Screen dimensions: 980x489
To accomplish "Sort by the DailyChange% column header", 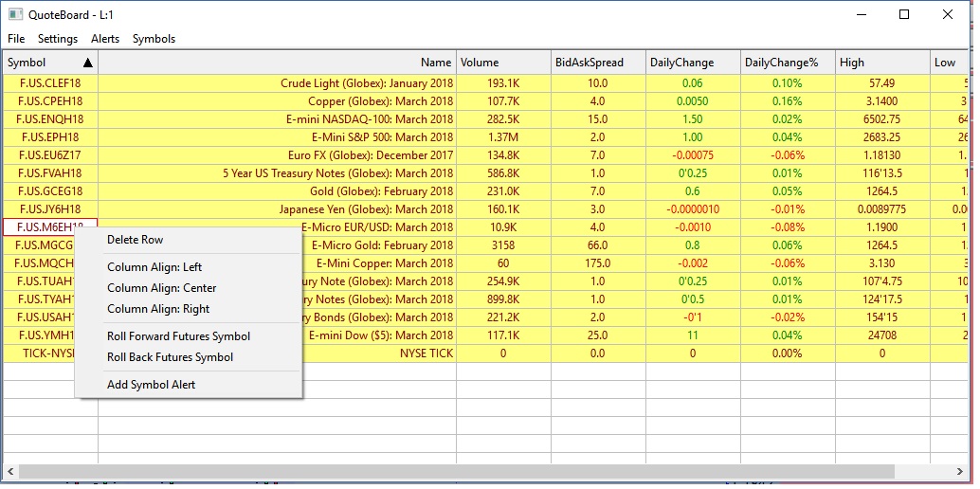I will (788, 63).
